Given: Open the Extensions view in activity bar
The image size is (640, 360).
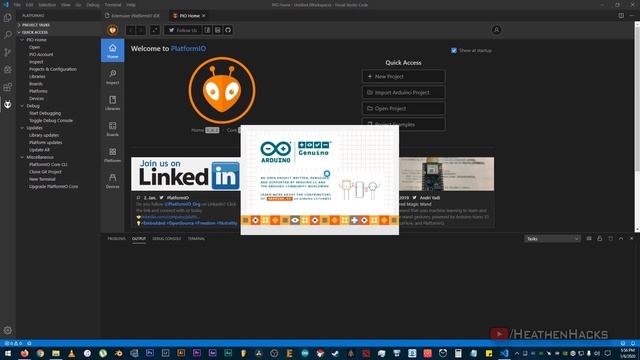Looking at the screenshot, I should (x=8, y=87).
